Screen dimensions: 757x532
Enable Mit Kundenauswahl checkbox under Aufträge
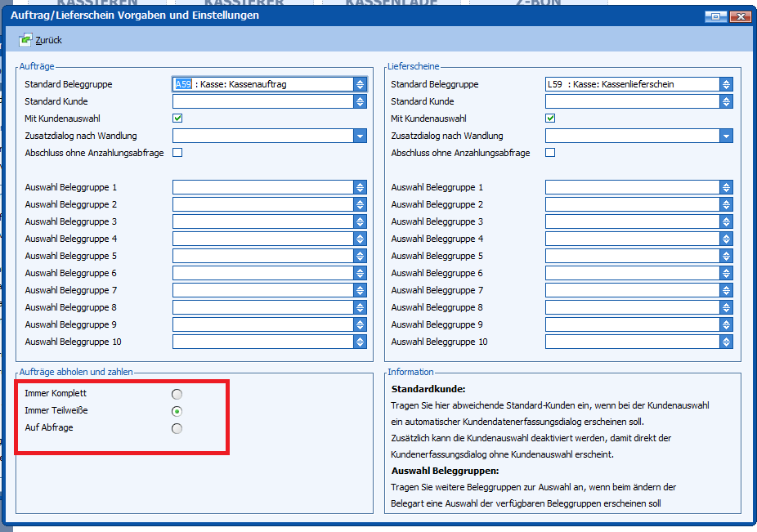click(x=177, y=118)
